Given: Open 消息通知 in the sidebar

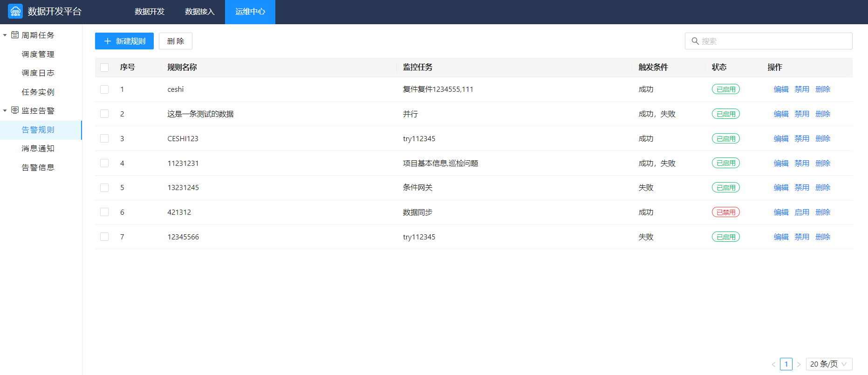Looking at the screenshot, I should coord(38,149).
